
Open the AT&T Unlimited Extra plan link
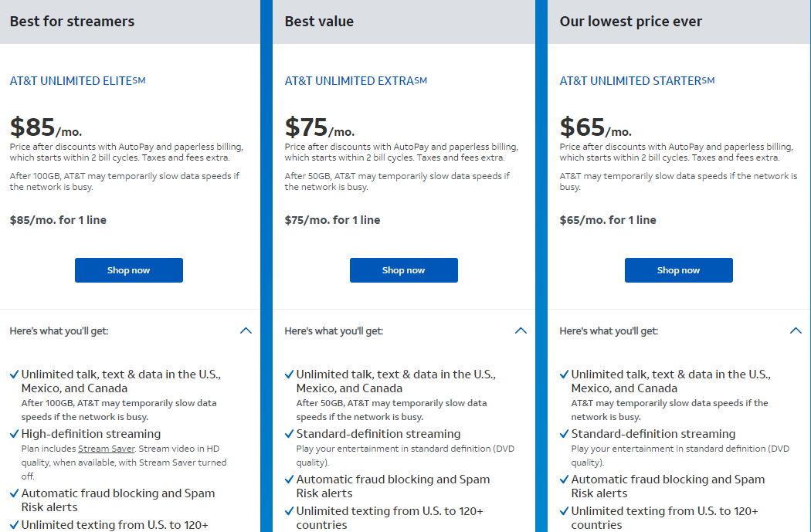coord(355,80)
